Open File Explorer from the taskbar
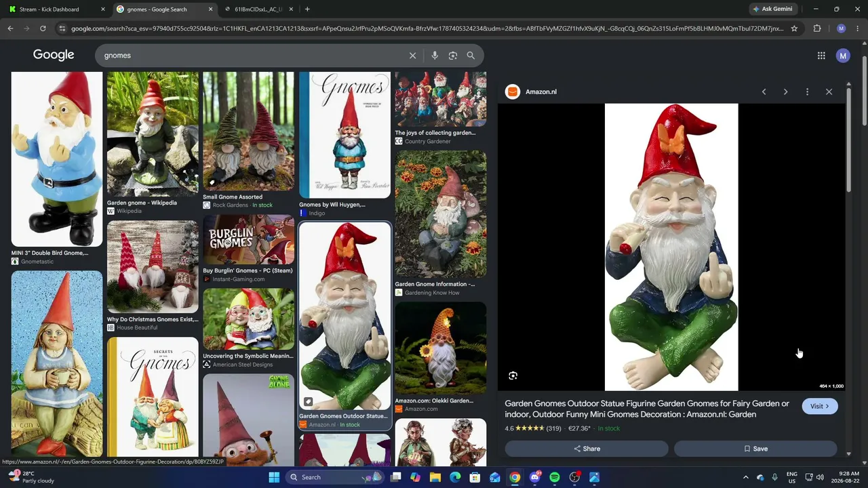The width and height of the screenshot is (868, 488). click(x=435, y=477)
